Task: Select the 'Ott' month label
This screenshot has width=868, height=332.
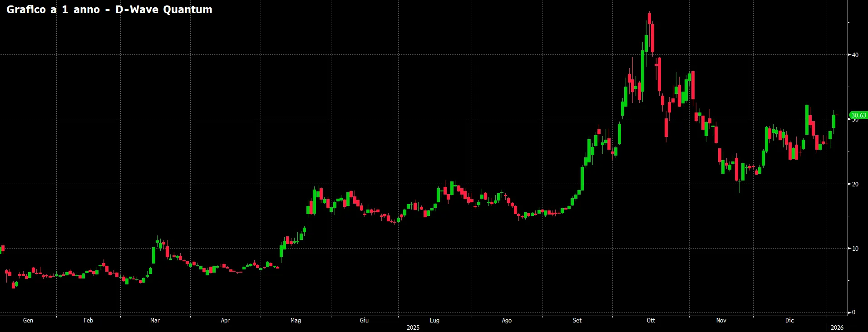Action: coord(651,320)
